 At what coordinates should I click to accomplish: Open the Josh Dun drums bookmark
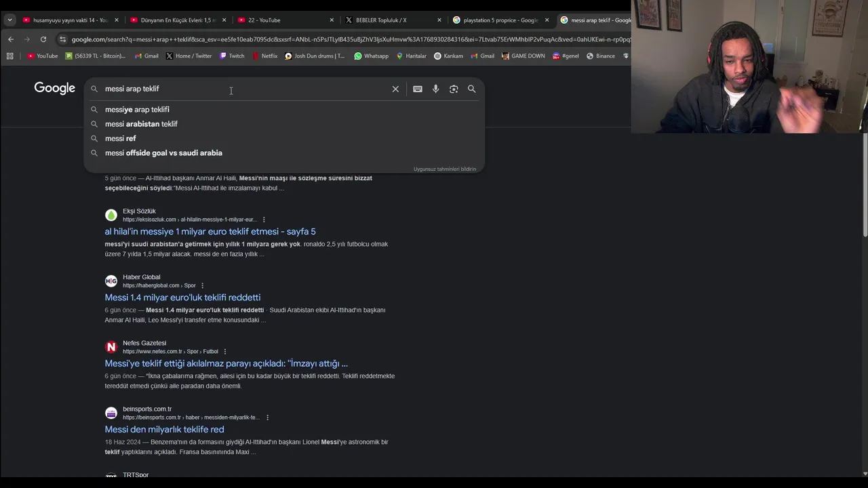pos(315,56)
